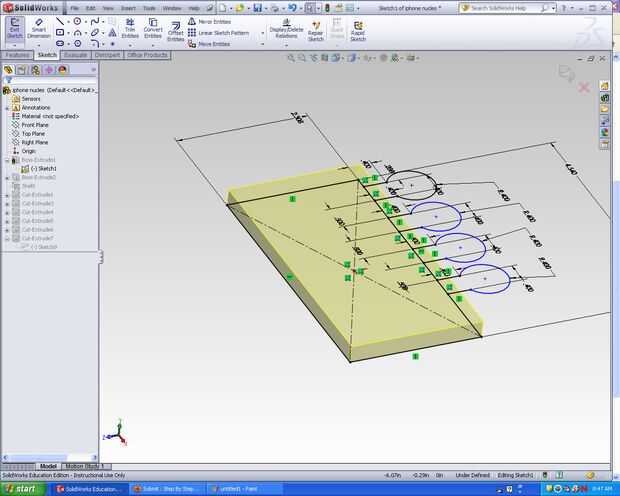This screenshot has height=496, width=620.
Task: Switch to SolidWorks Education taskbar button
Action: (x=88, y=489)
